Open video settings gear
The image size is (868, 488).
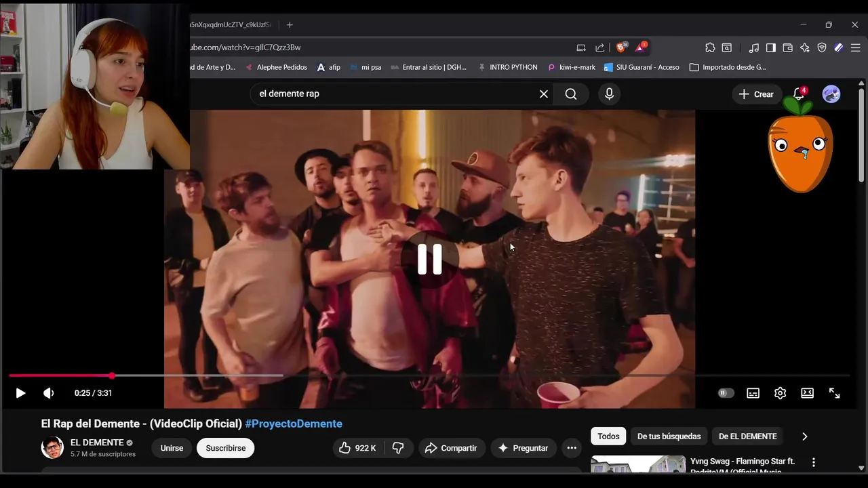tap(780, 393)
